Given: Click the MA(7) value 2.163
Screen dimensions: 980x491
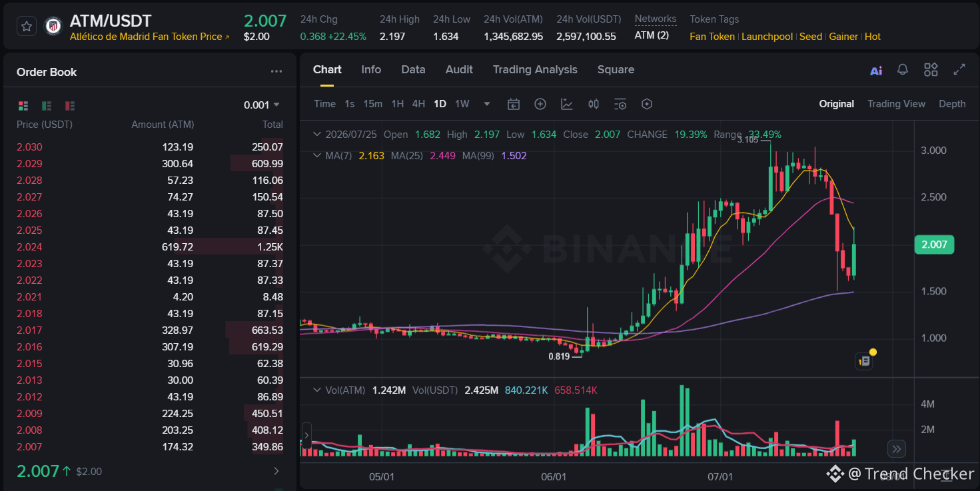Looking at the screenshot, I should (371, 155).
